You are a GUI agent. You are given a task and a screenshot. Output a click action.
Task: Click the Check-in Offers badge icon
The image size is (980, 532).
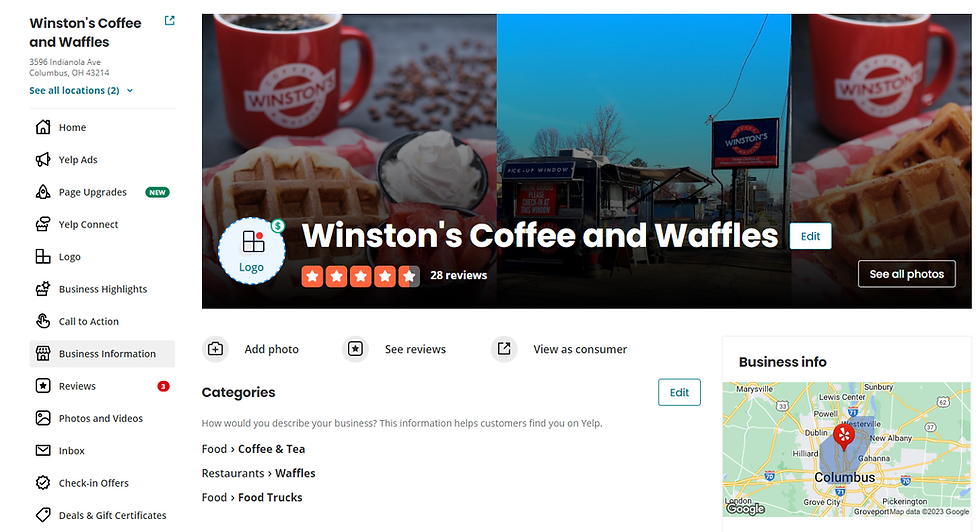[x=42, y=483]
